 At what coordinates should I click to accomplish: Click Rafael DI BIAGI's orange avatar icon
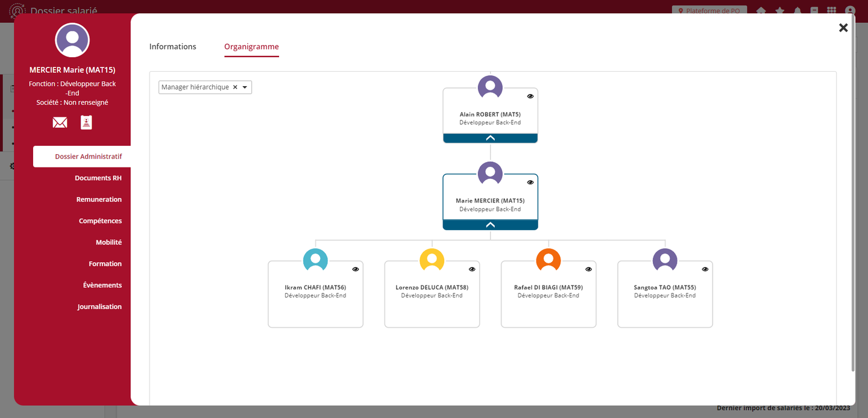548,260
